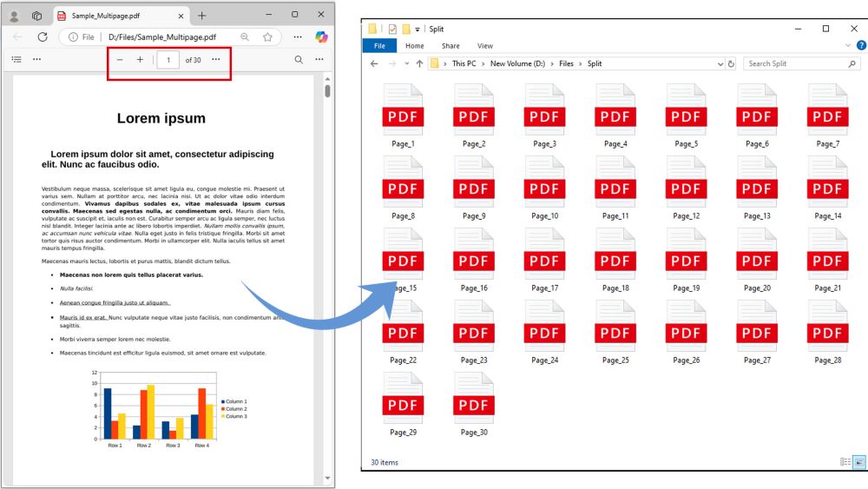Click the PDF zoom in plus button
Viewport: 868px width, 489px height.
coord(140,60)
